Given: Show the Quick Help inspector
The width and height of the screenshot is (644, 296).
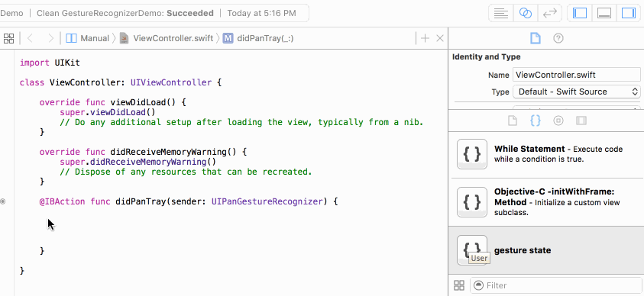Looking at the screenshot, I should tap(558, 39).
